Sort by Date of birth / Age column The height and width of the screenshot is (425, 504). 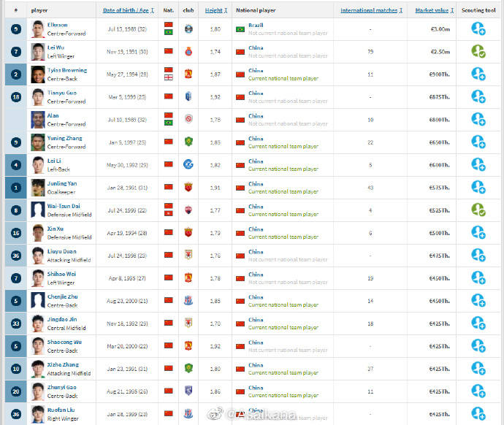tap(126, 11)
